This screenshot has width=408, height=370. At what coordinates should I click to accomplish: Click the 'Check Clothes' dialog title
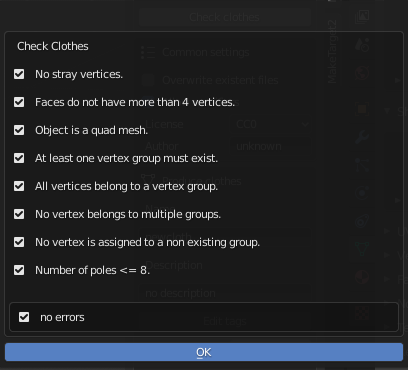click(53, 46)
